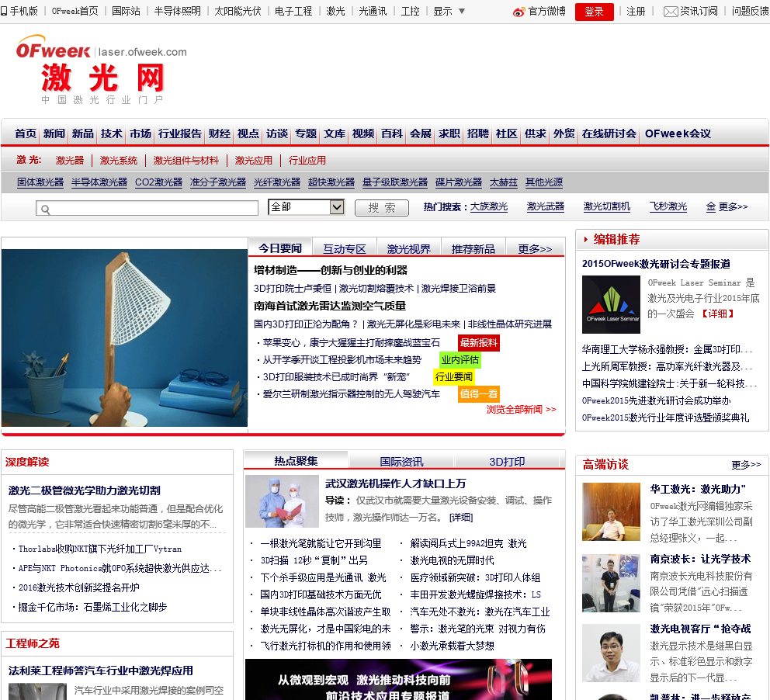The image size is (770, 700).
Task: Open the 太赫兹 category link
Action: (x=503, y=182)
